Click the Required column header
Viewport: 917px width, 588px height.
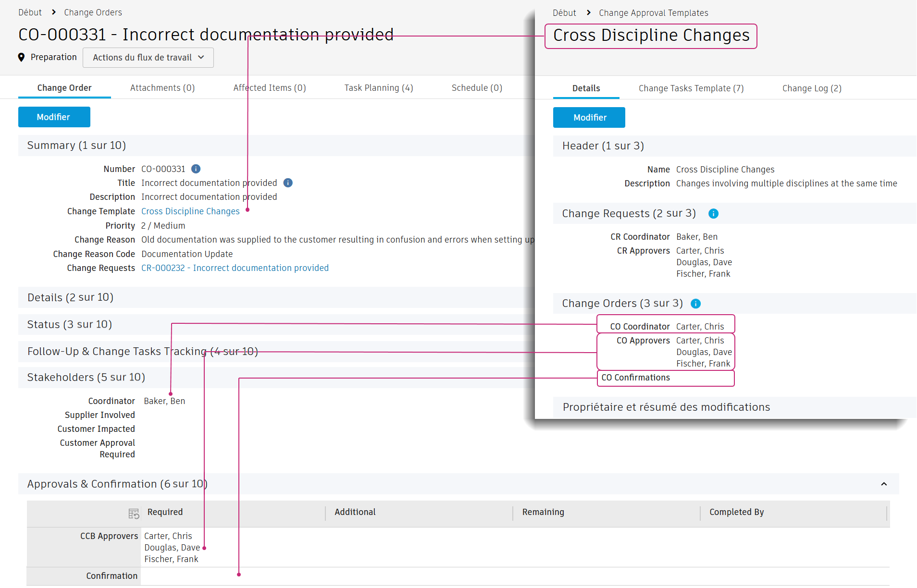[165, 512]
